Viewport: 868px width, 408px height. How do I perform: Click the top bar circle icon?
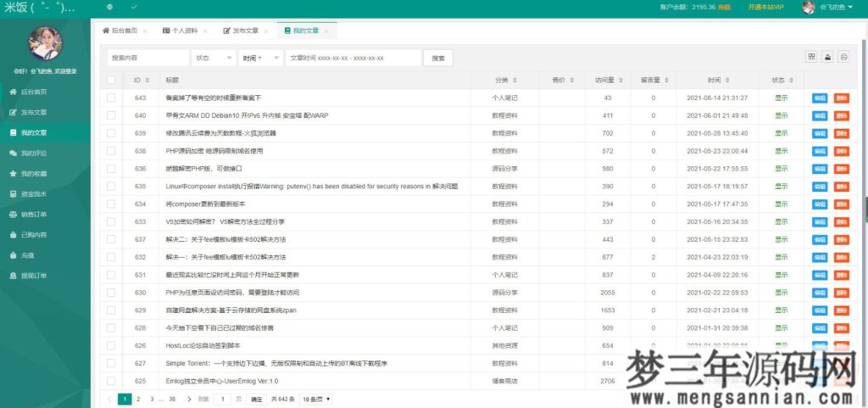(109, 7)
